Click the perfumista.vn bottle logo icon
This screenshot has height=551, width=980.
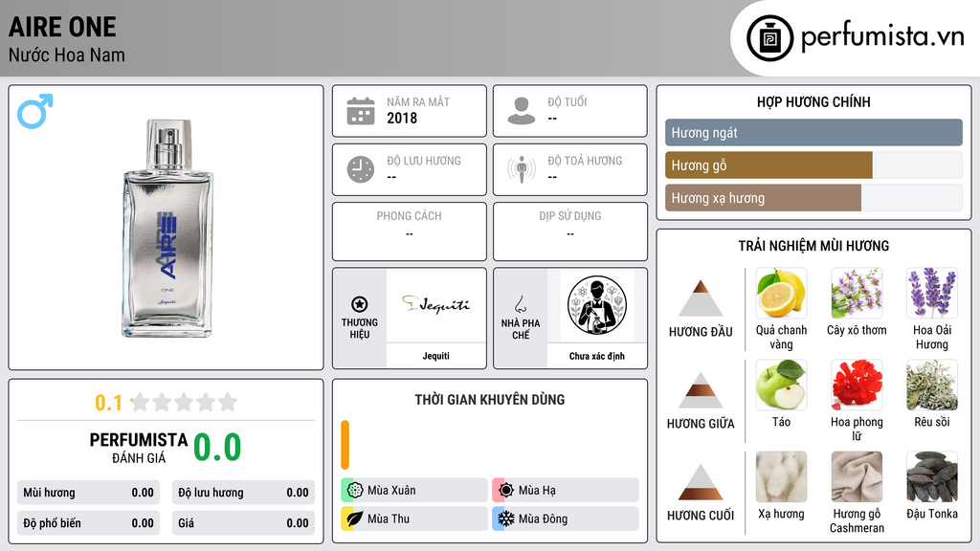pos(770,38)
